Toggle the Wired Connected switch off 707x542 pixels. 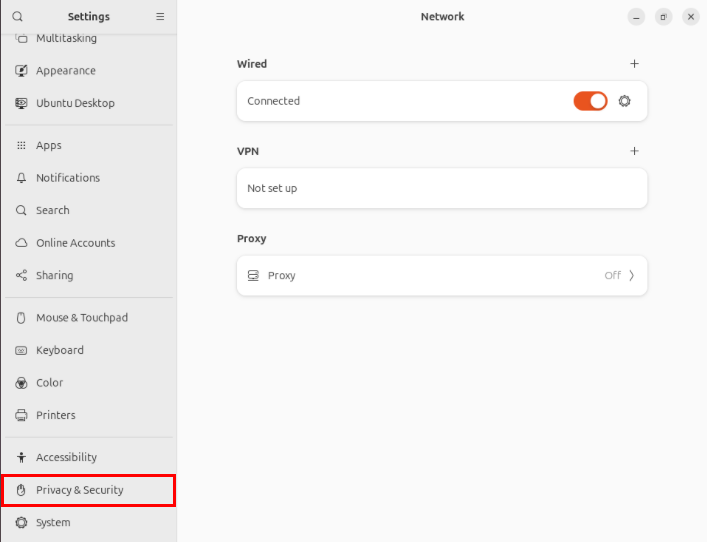tap(590, 101)
